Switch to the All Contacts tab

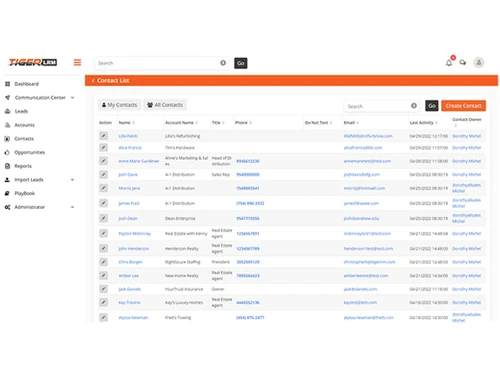click(x=165, y=105)
